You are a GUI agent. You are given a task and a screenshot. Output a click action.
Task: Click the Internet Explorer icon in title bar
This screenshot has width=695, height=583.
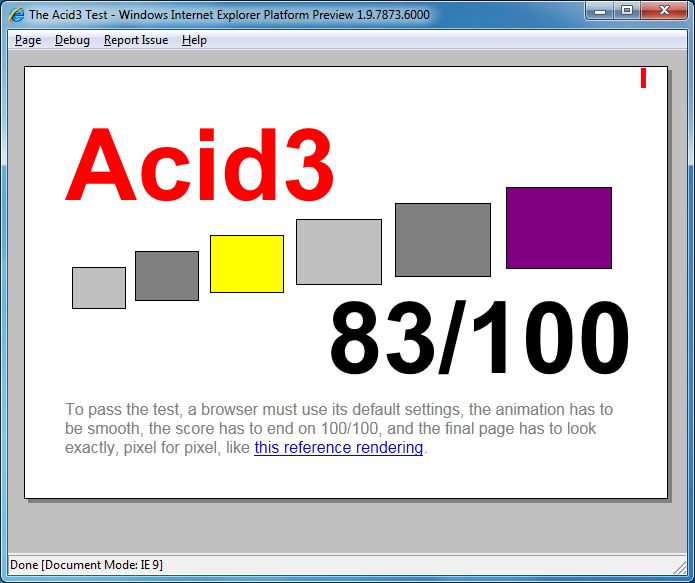tap(16, 15)
